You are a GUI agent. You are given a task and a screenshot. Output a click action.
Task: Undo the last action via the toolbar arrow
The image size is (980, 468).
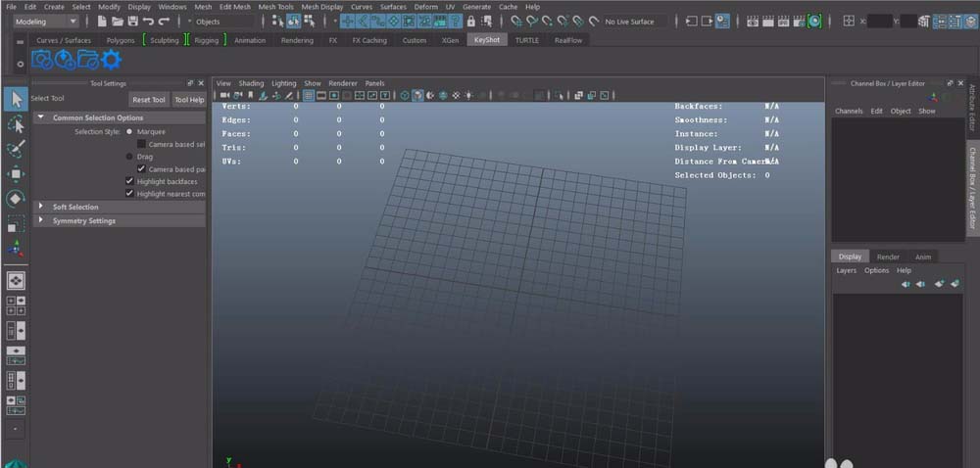point(148,22)
